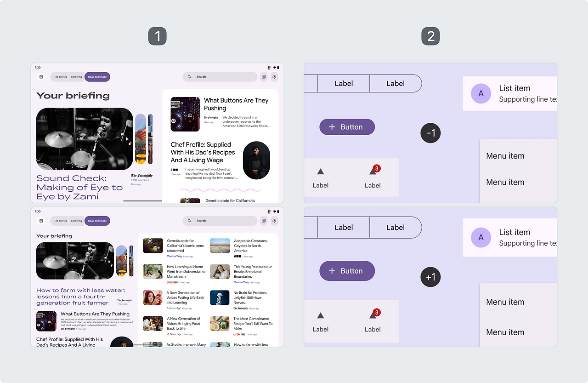
Task: Click profile avatar in the Sound Check mockup status bar
Action: tap(270, 68)
